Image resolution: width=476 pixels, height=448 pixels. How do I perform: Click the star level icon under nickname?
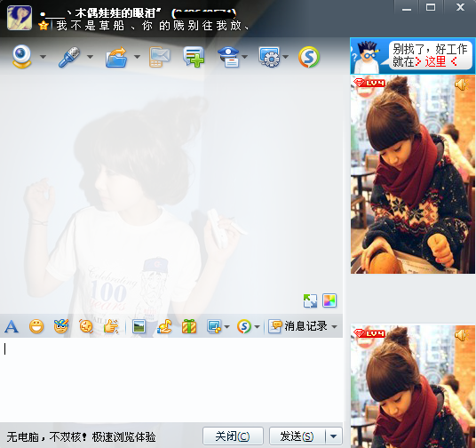tap(44, 26)
